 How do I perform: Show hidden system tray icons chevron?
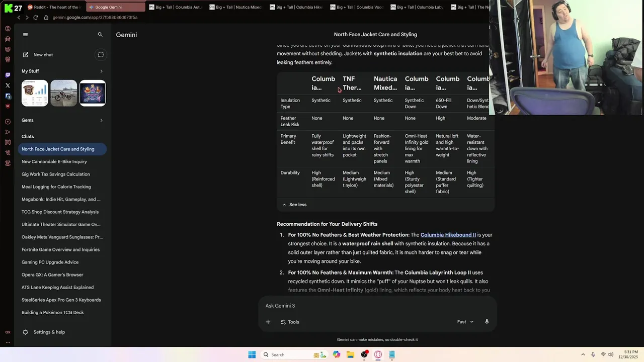click(x=583, y=355)
